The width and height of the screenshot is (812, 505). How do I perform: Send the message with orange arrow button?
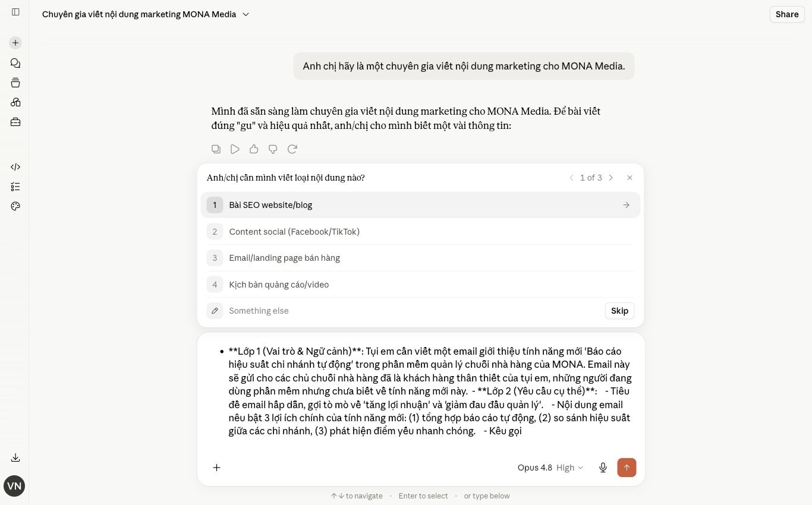click(x=627, y=468)
